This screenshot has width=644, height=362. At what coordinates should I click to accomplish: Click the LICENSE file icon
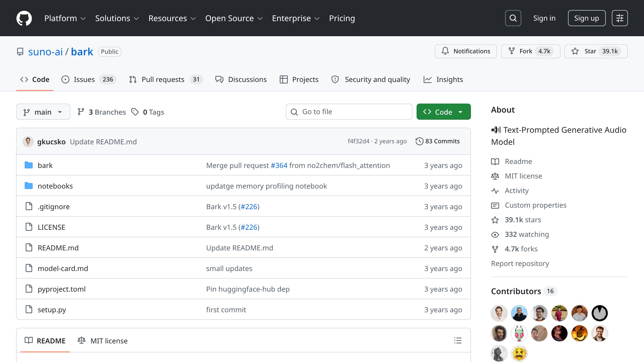tap(29, 227)
